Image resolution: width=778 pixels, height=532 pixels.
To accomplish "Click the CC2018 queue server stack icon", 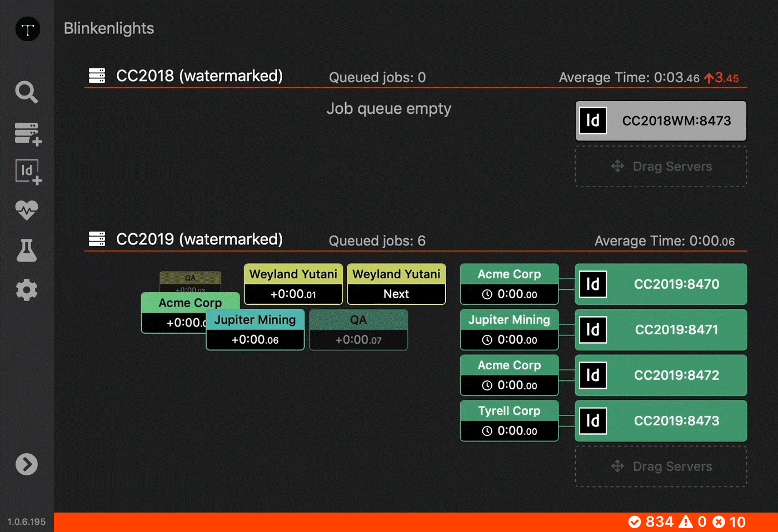I will [x=97, y=76].
